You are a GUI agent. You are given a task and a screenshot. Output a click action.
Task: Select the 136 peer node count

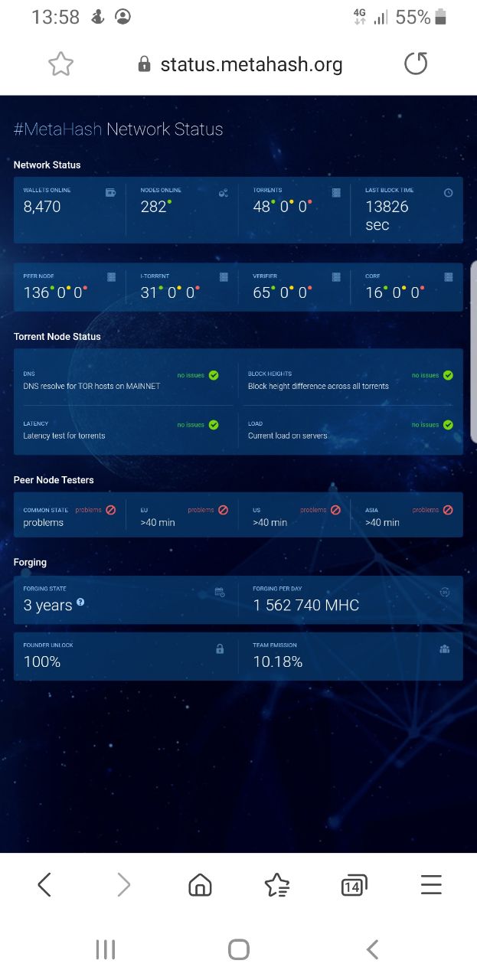pyautogui.click(x=36, y=292)
